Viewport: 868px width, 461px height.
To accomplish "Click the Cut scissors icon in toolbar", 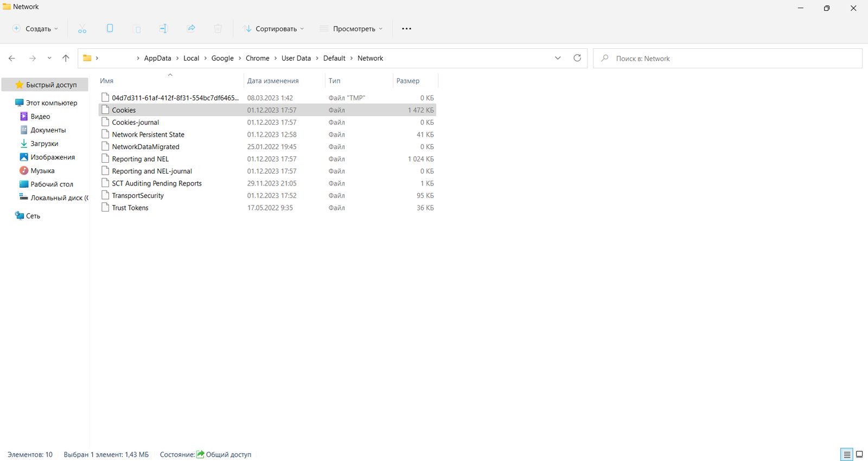I will 82,29.
